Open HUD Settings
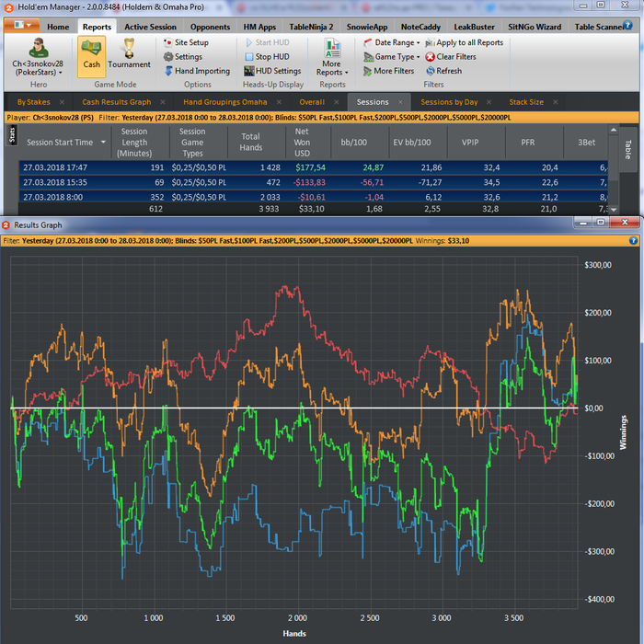Image resolution: width=644 pixels, height=644 pixels. [272, 71]
